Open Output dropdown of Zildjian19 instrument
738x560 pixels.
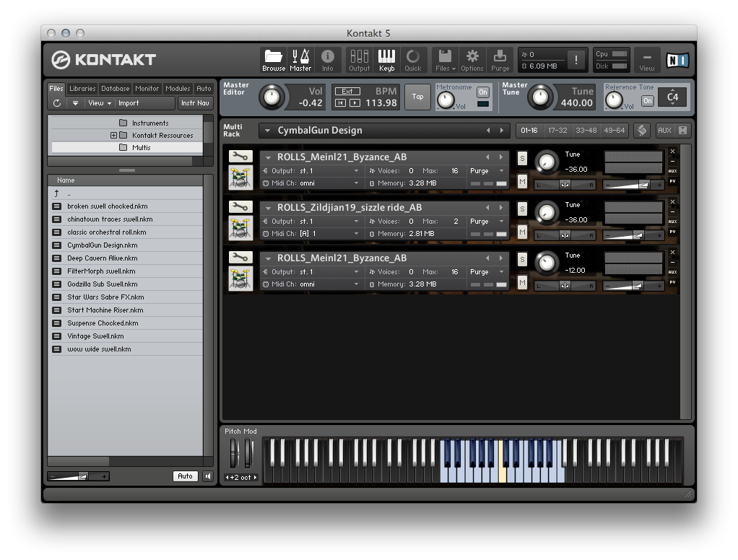(x=356, y=222)
